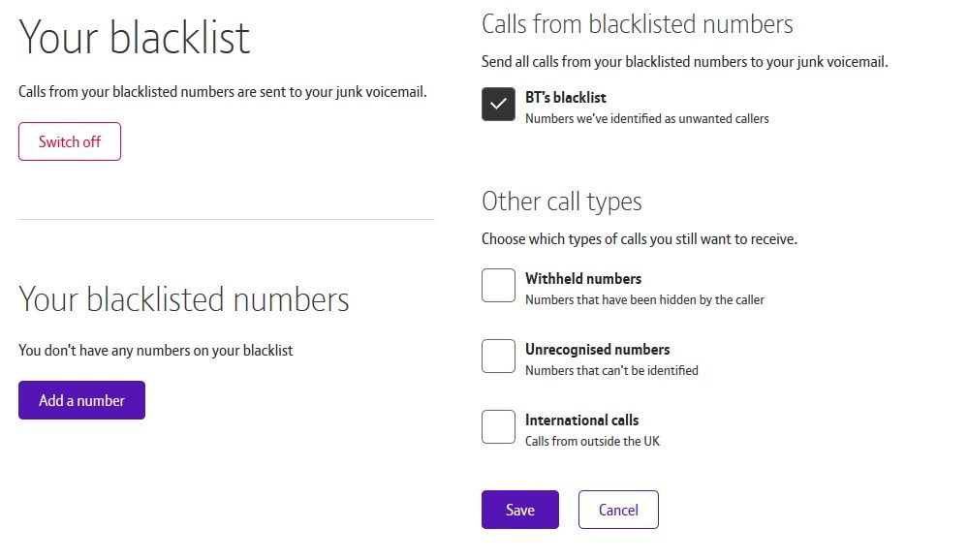Cancel changes to other call types
This screenshot has width=968, height=560.
pos(618,509)
